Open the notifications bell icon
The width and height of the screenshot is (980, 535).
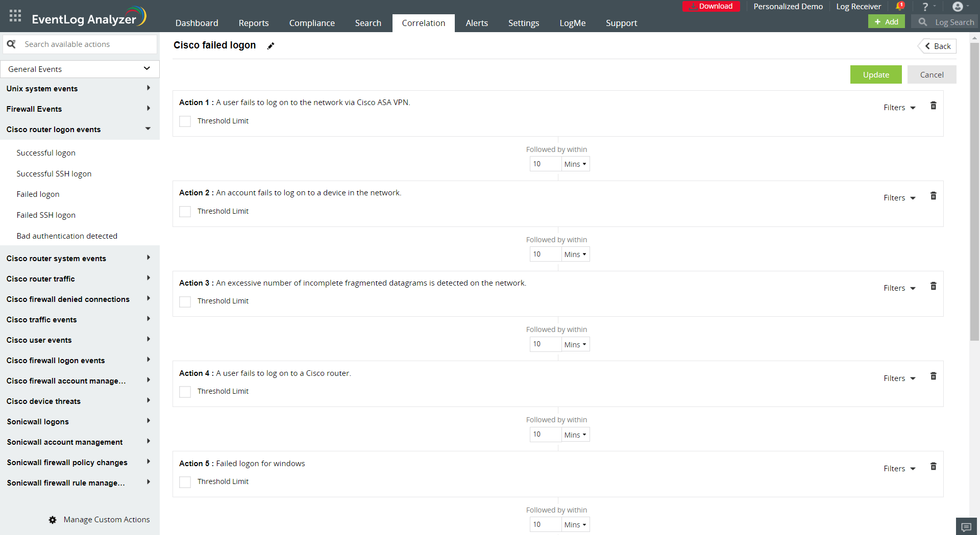point(900,6)
